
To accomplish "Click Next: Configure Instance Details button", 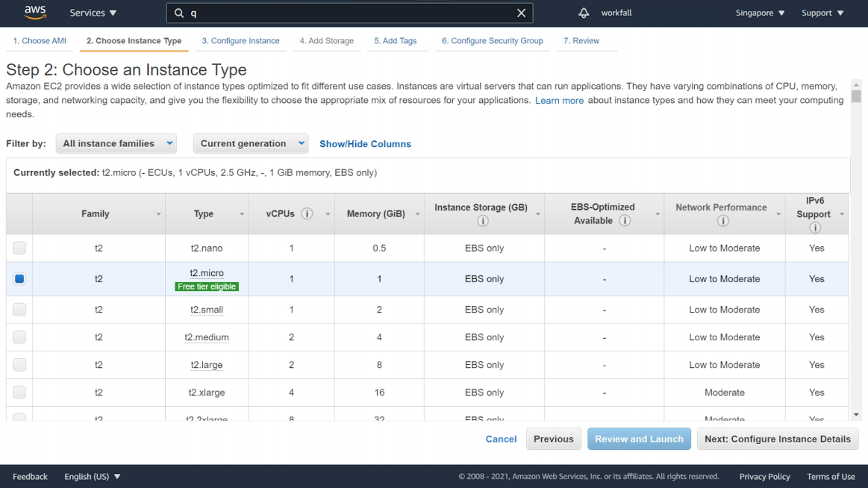I will (x=777, y=439).
